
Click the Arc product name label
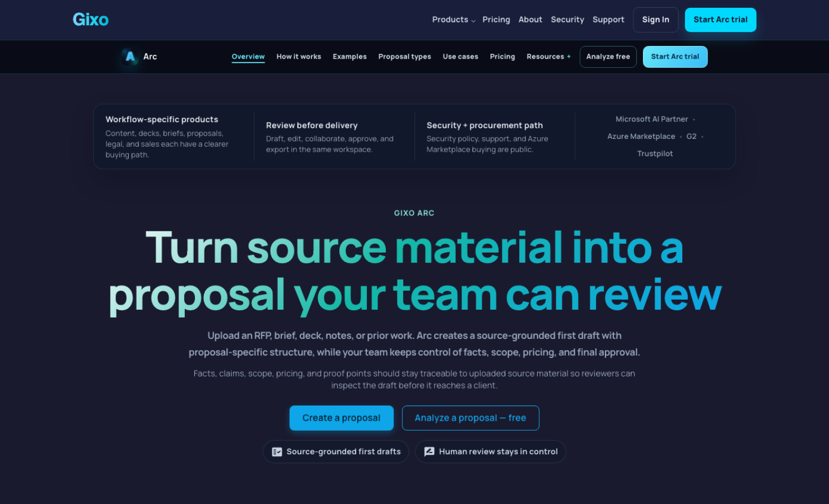[x=150, y=57]
